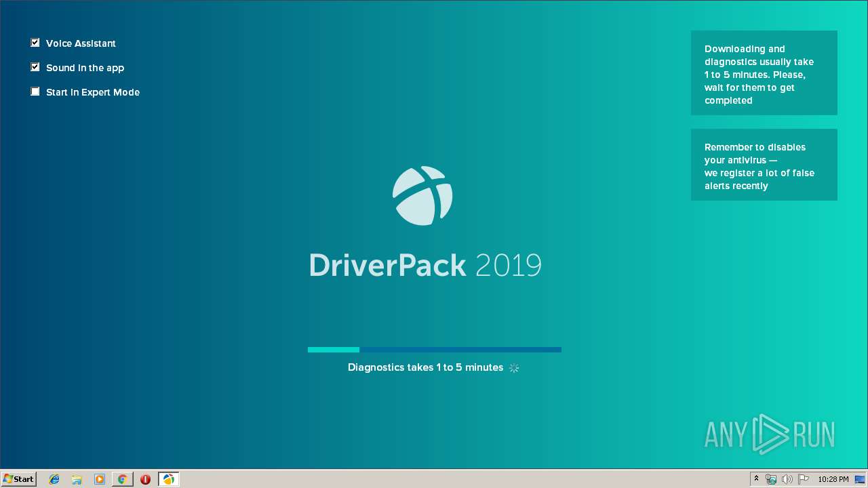Click the network tray icon
868x488 pixels.
[771, 479]
